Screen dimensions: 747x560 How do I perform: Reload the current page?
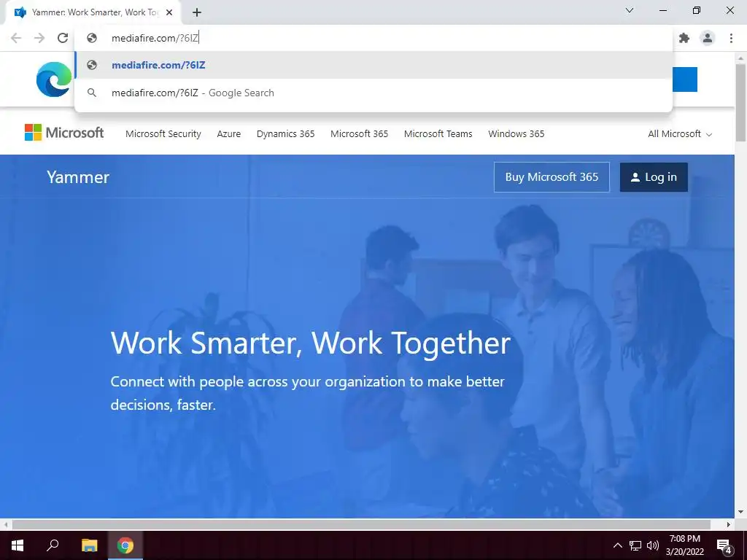pyautogui.click(x=63, y=38)
